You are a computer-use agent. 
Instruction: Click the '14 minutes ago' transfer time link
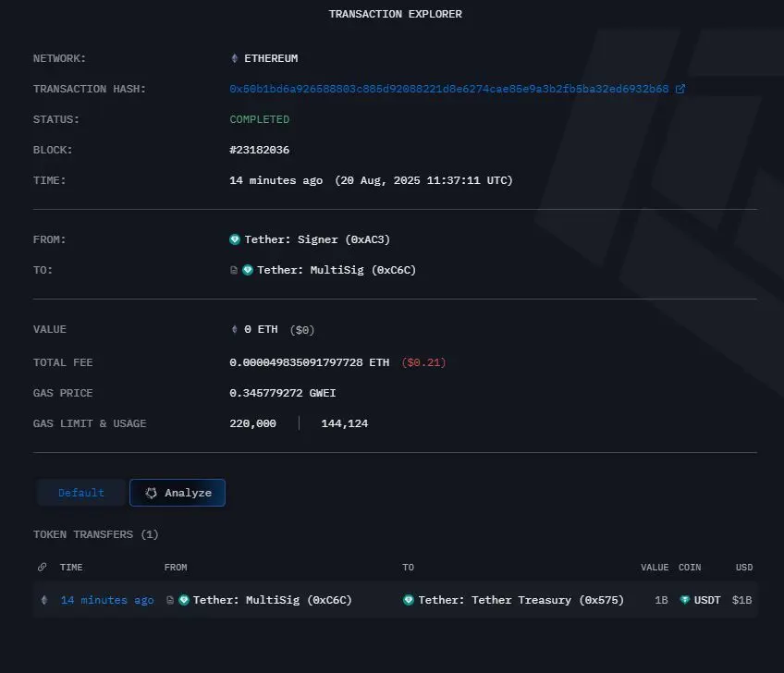107,600
